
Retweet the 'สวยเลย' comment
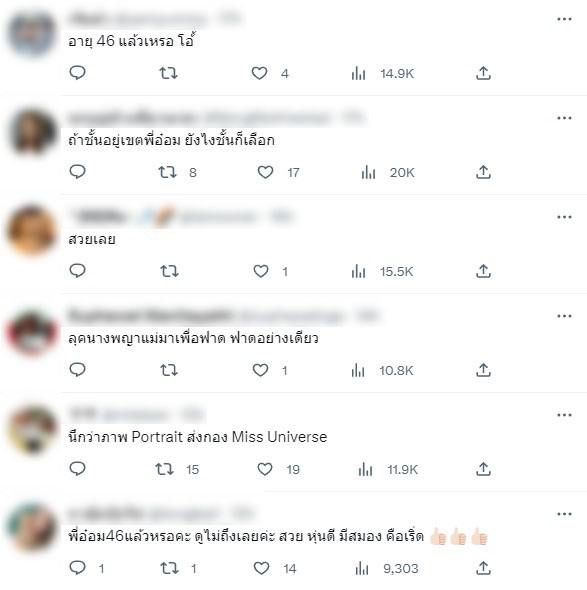coord(169,271)
